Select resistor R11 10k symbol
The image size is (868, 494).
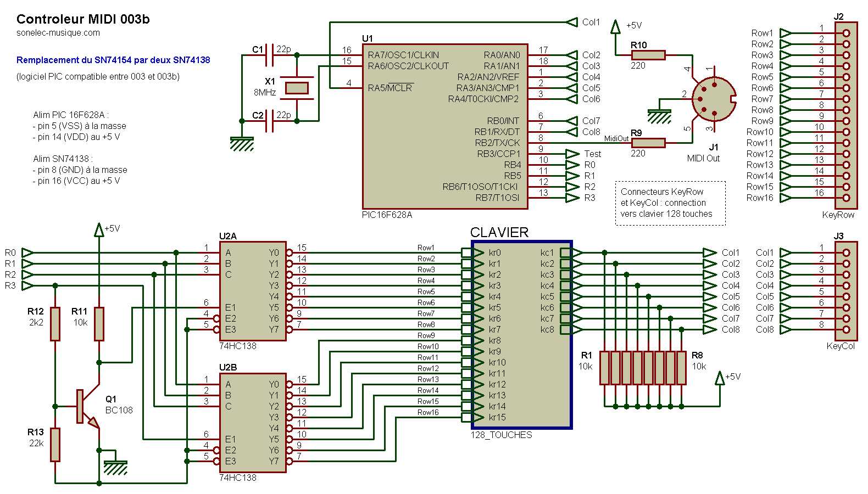[99, 324]
